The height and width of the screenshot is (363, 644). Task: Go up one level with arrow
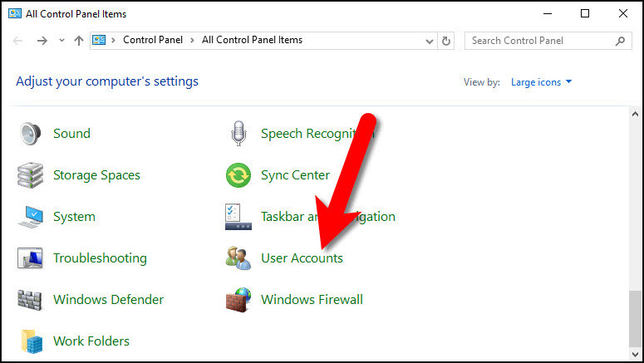[79, 40]
